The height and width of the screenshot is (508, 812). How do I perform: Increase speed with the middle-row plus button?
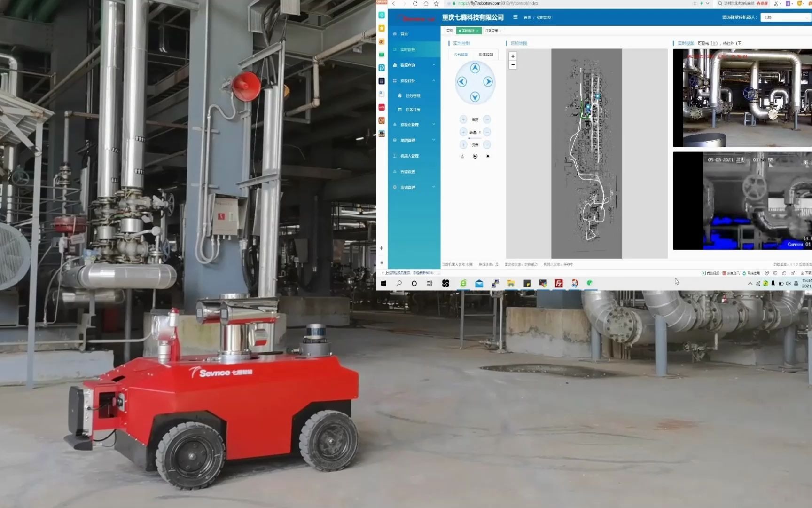[463, 132]
